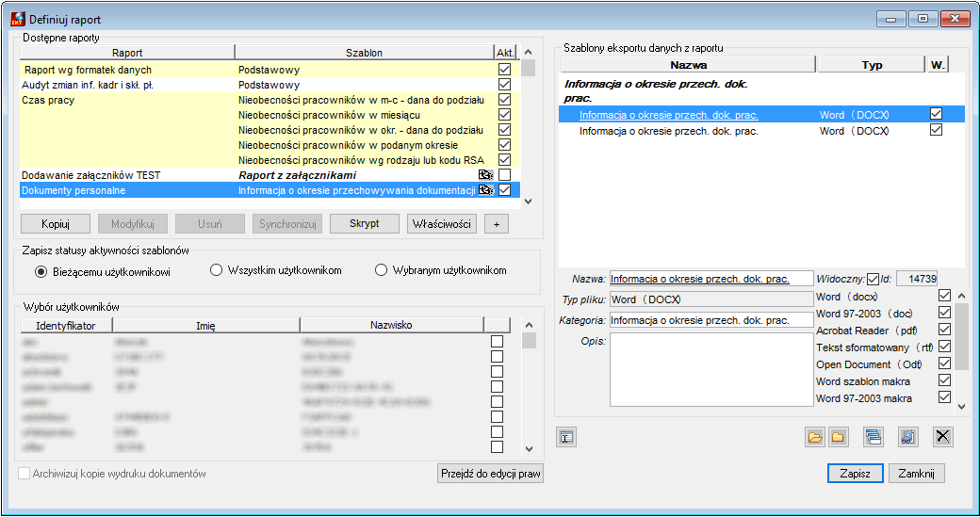The height and width of the screenshot is (517, 980).
Task: Save with the Zapisz button
Action: pos(855,474)
